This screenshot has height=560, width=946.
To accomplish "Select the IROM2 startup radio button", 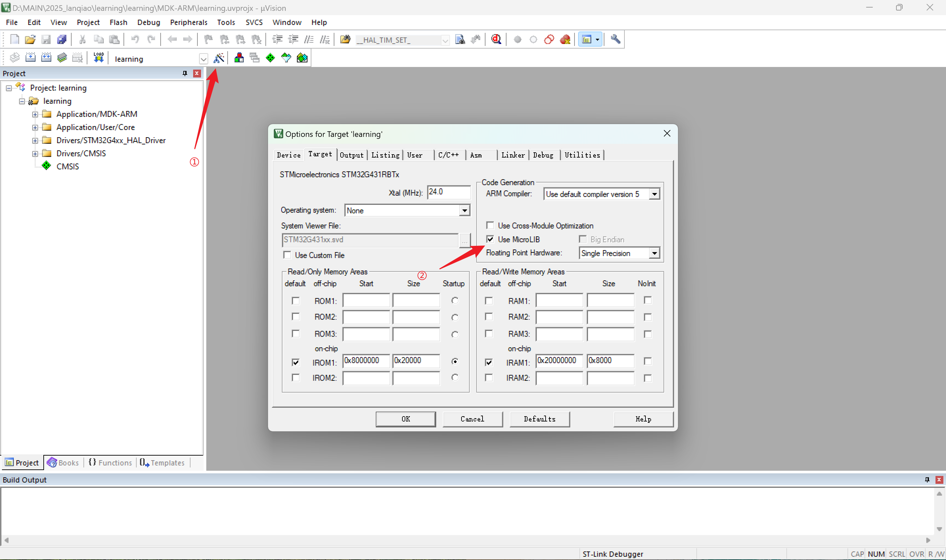I will [455, 377].
